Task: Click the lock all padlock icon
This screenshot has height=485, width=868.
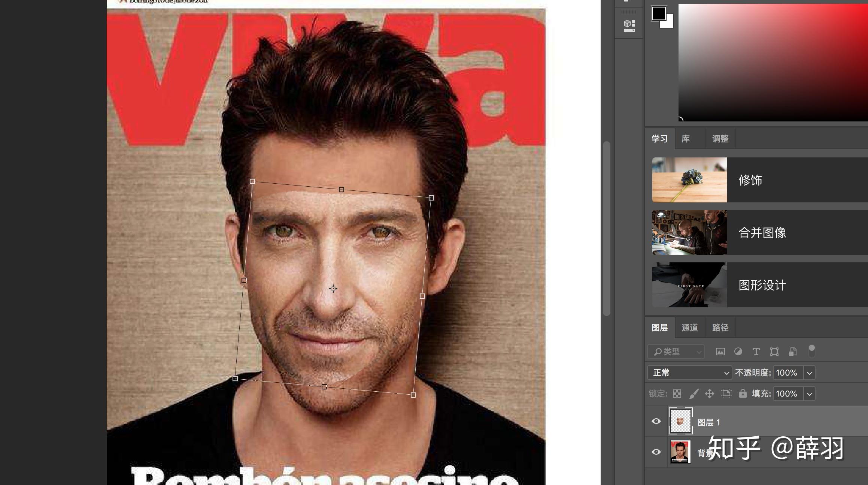Action: click(743, 394)
